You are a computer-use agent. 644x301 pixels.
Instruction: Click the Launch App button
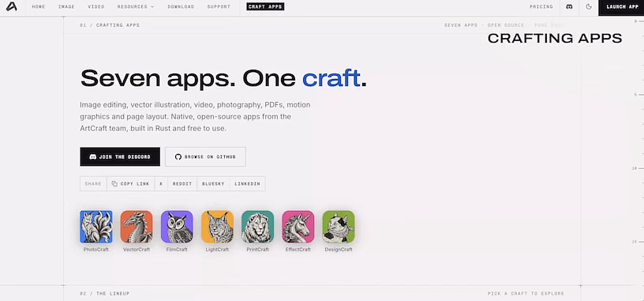pos(621,7)
